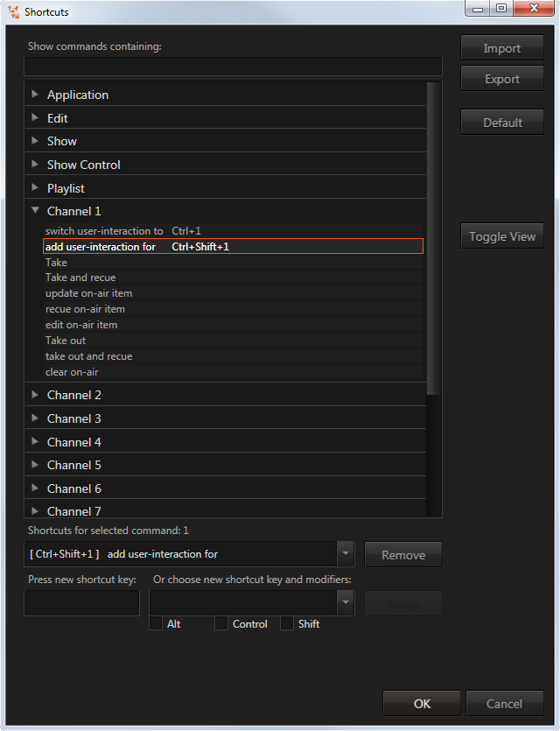Open the new shortcut key dropdown
Screen dimensions: 560x731
tap(346, 602)
